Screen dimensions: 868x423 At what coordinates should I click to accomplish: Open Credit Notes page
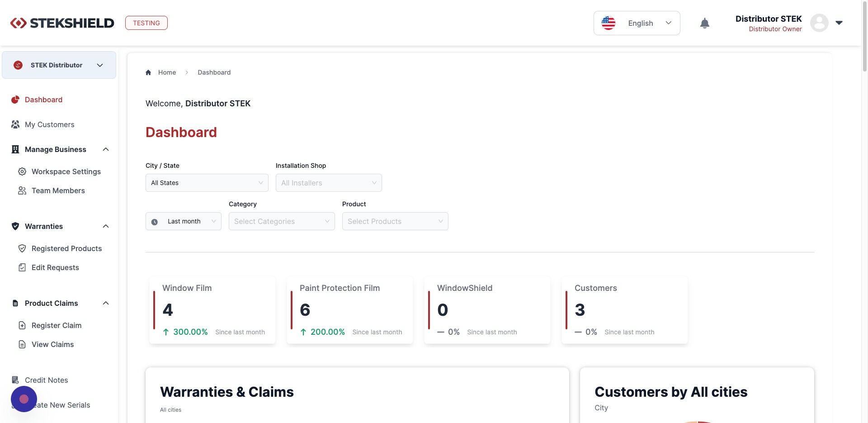46,380
